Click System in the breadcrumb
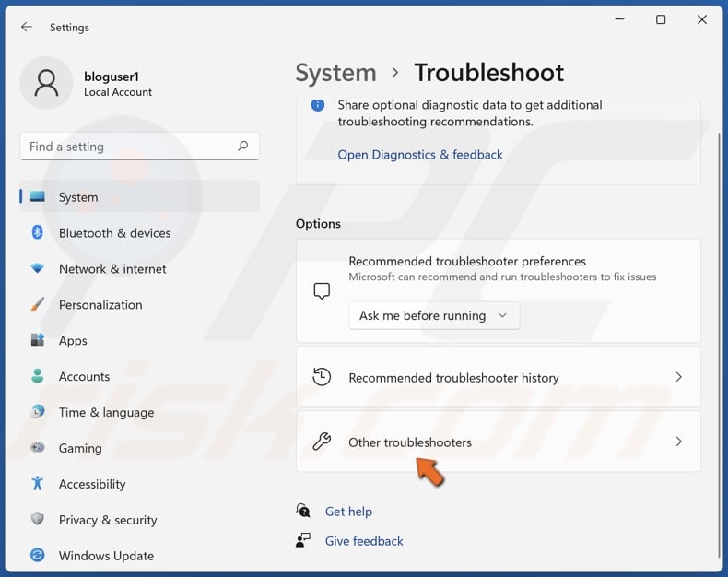This screenshot has height=577, width=728. (335, 73)
